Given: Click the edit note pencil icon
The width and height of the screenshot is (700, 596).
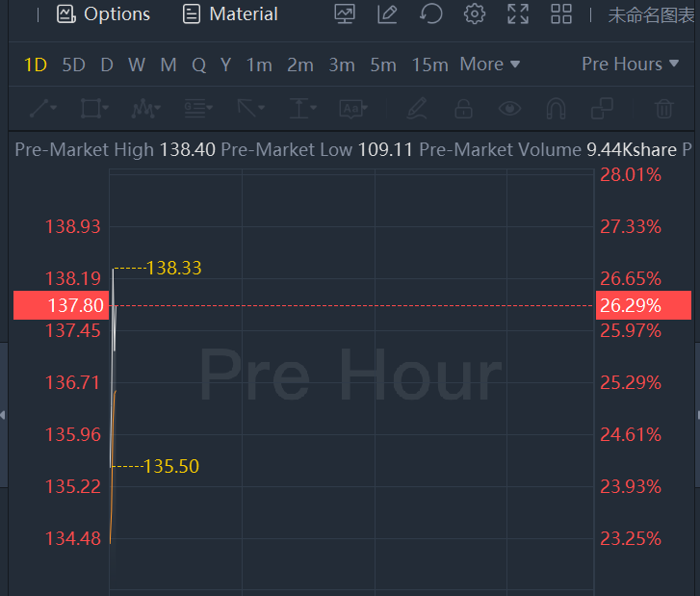Looking at the screenshot, I should (387, 14).
